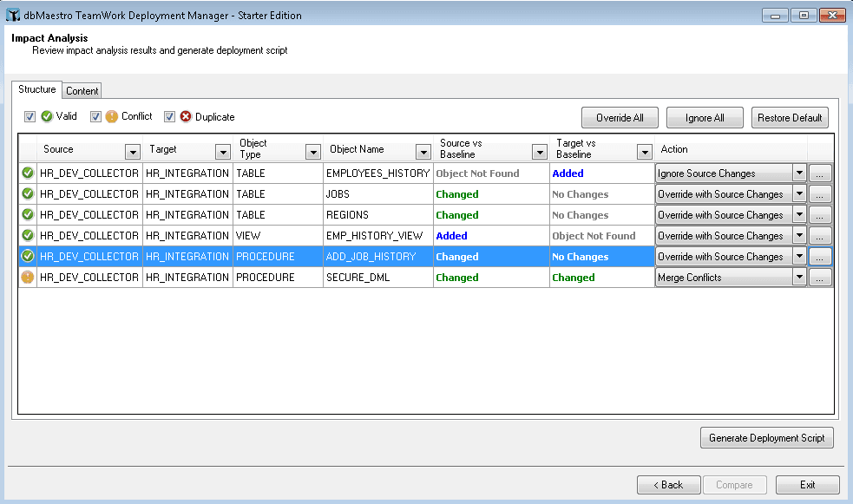Viewport: 853px width, 504px height.
Task: Switch to the Content tab
Action: pyautogui.click(x=82, y=91)
